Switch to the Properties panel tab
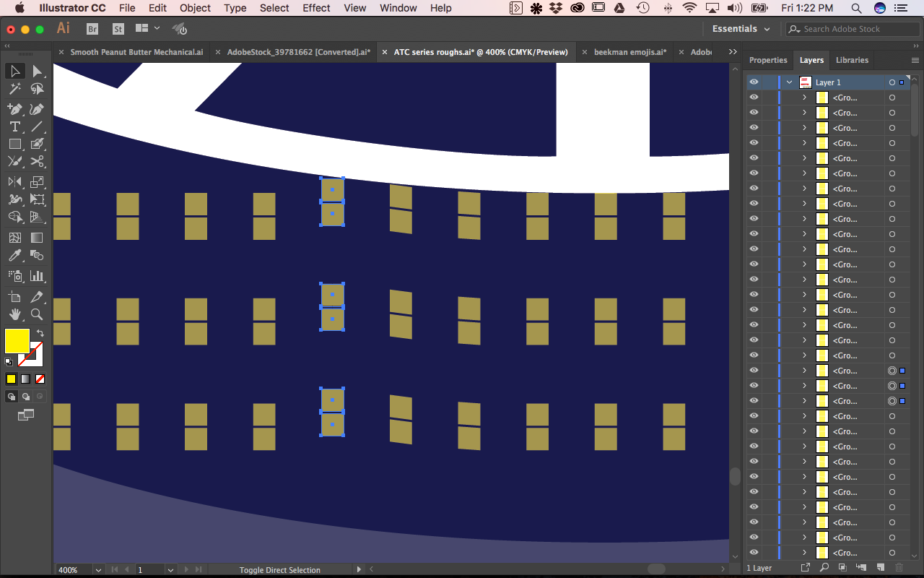924x578 pixels. click(768, 60)
